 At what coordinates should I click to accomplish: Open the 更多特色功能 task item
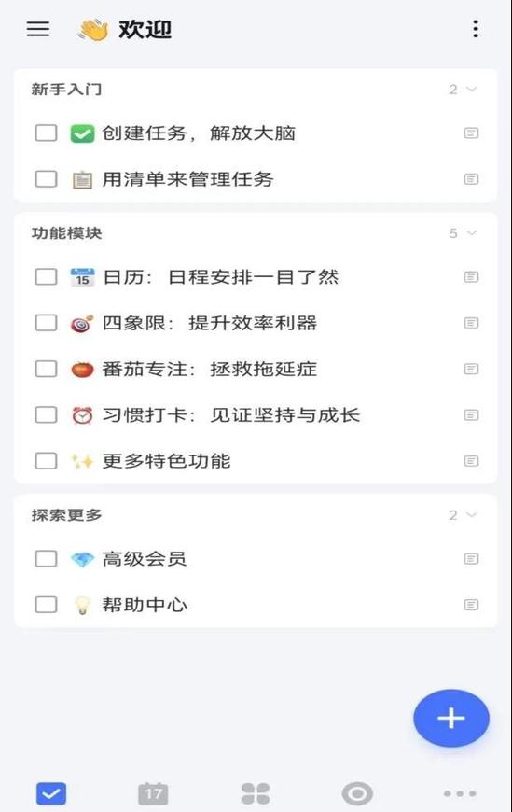pyautogui.click(x=166, y=461)
